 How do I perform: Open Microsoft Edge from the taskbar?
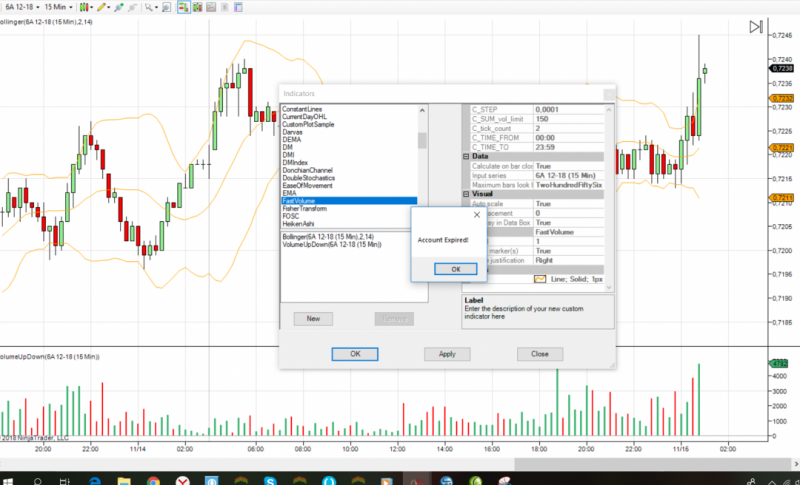(x=95, y=481)
